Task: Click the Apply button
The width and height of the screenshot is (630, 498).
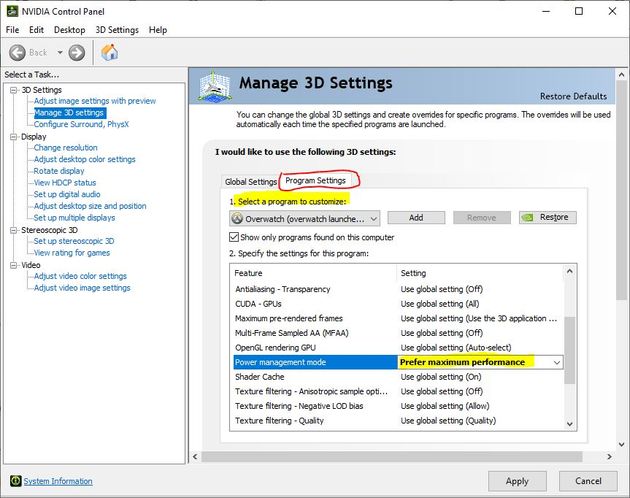Action: tap(517, 480)
